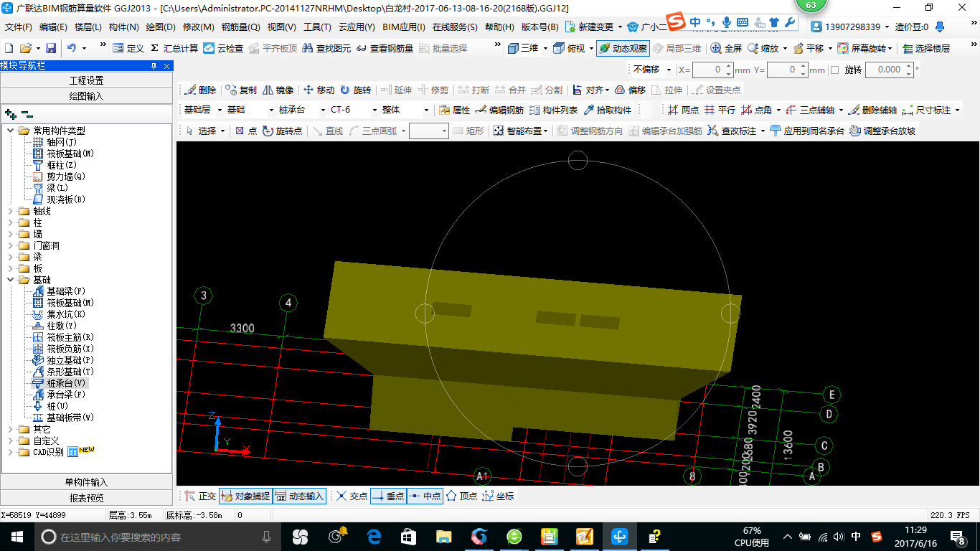Open 构件列表 component list

(x=553, y=110)
